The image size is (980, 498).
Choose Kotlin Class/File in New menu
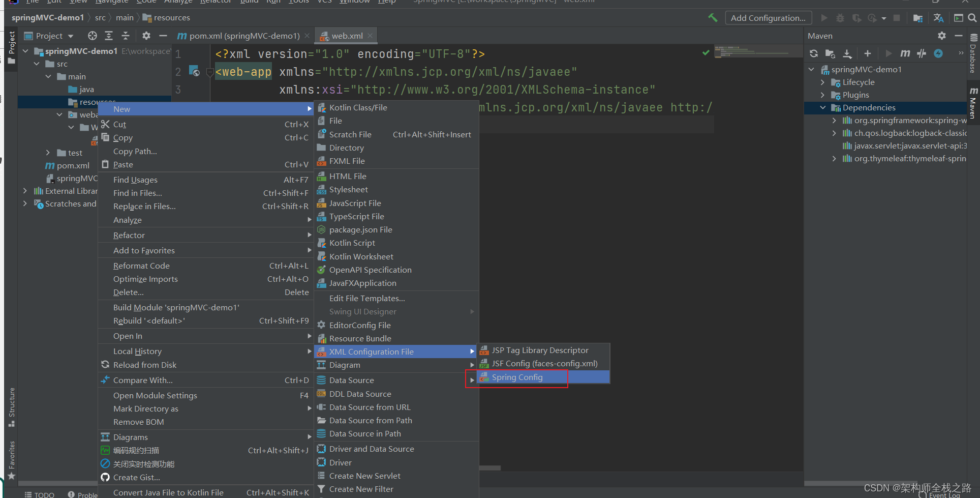pos(396,107)
